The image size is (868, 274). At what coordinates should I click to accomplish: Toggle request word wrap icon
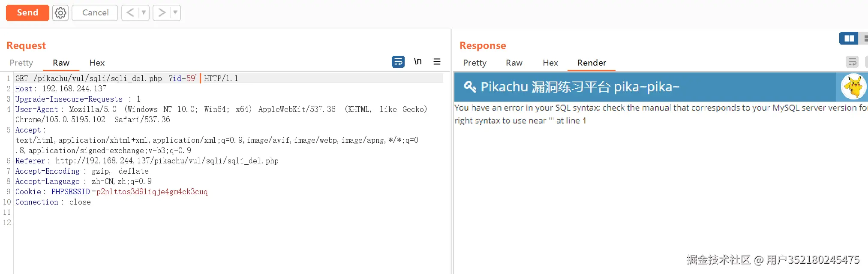398,62
